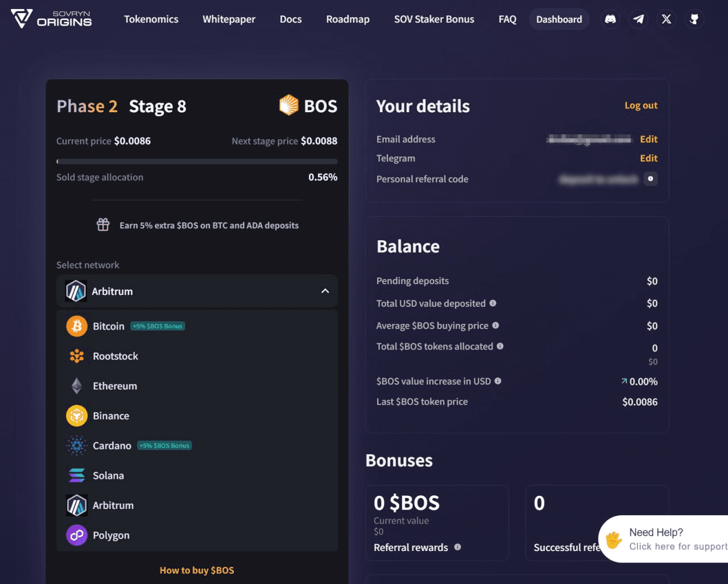Click the 0.56% sold allocation value
Viewport: 728px width, 584px height.
pos(323,177)
